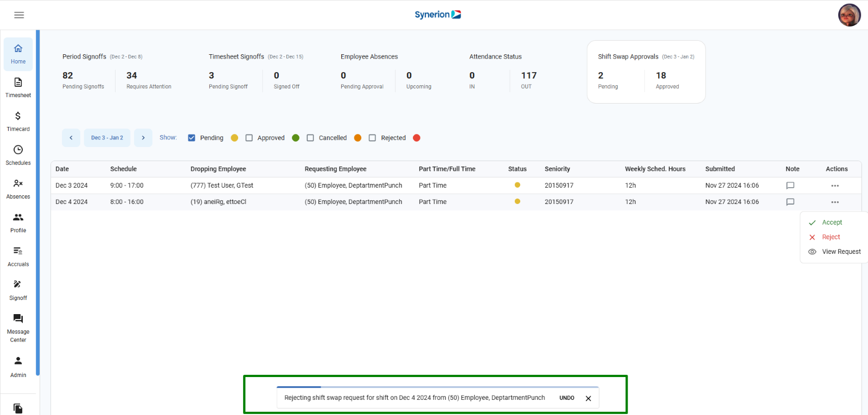
Task: Open Signoff in sidebar
Action: (x=18, y=290)
